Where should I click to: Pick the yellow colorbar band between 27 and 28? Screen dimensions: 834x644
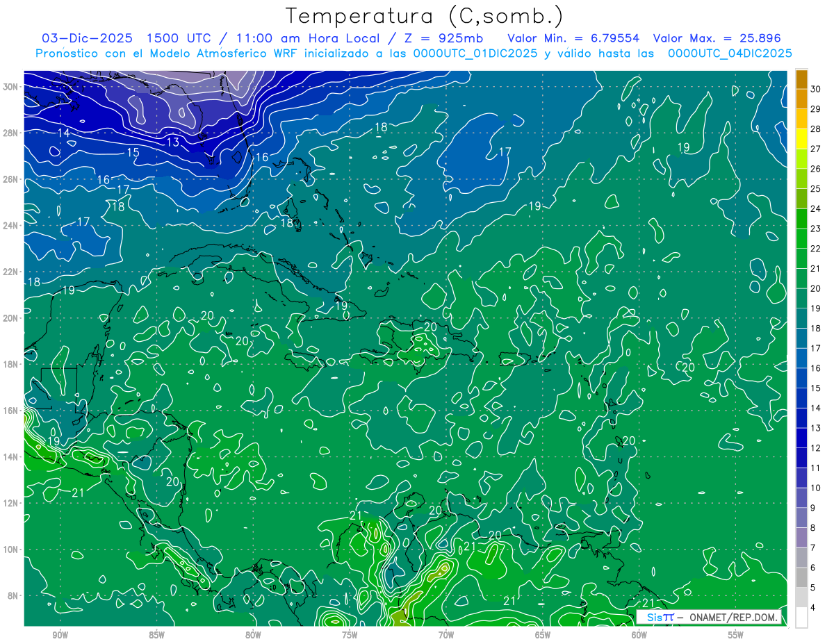[x=801, y=139]
